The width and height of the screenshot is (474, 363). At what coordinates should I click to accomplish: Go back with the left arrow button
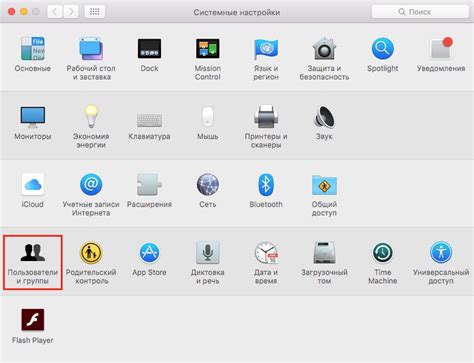pyautogui.click(x=55, y=12)
